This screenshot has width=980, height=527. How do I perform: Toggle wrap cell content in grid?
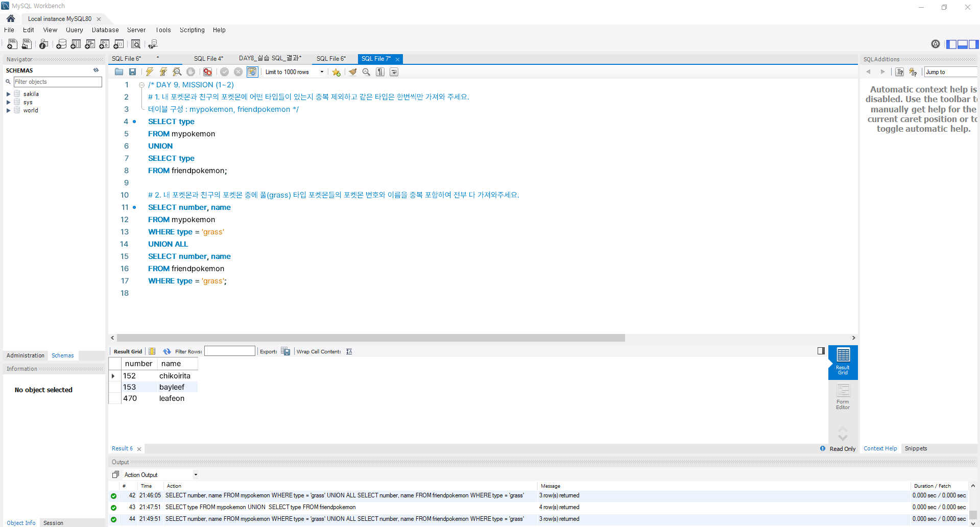tap(349, 351)
